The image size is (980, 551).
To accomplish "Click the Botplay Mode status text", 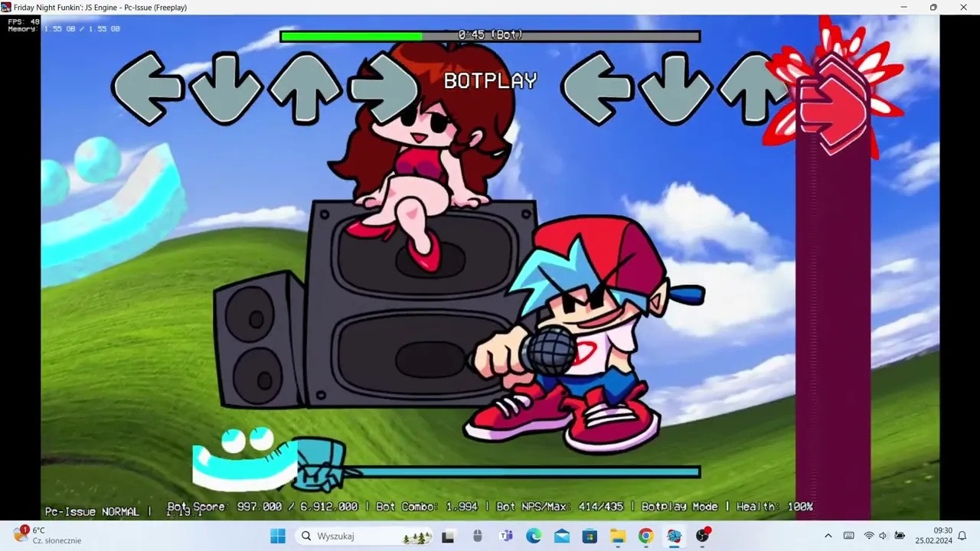I will 680,507.
